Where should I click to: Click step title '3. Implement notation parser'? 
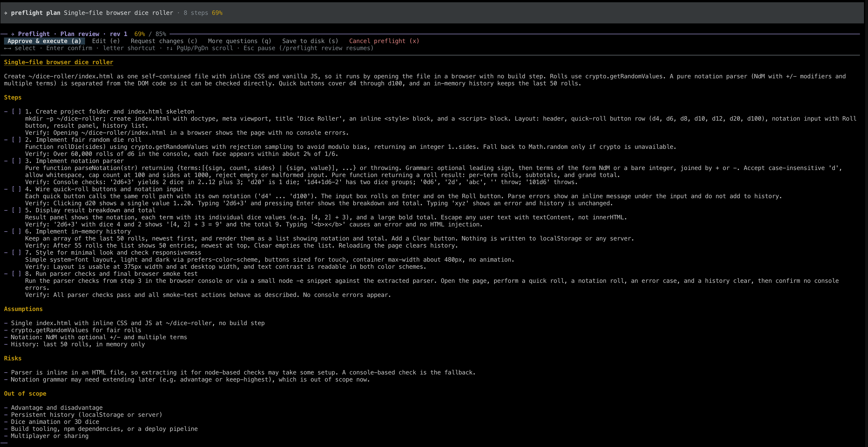click(74, 161)
